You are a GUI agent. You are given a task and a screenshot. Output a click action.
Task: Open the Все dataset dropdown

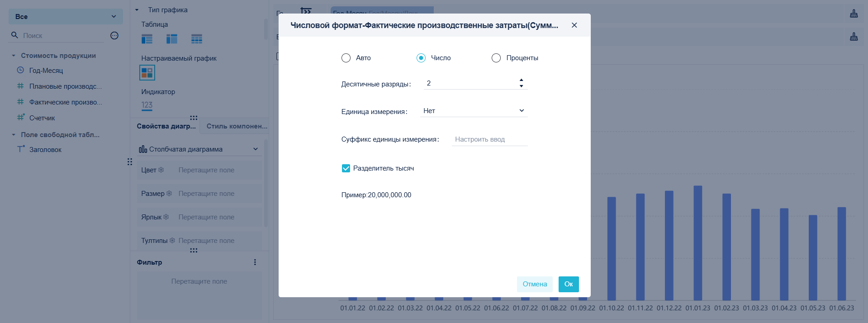[66, 17]
